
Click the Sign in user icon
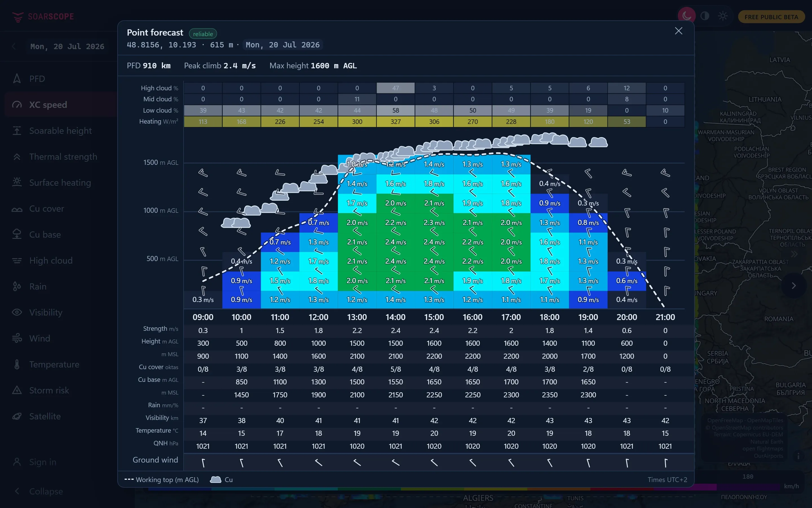pos(17,462)
